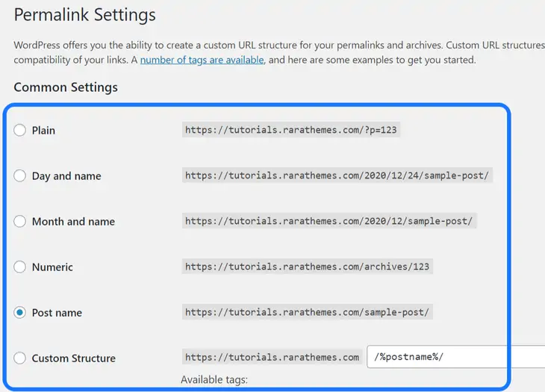Select the Plain radio button
This screenshot has width=545, height=392.
click(x=19, y=130)
